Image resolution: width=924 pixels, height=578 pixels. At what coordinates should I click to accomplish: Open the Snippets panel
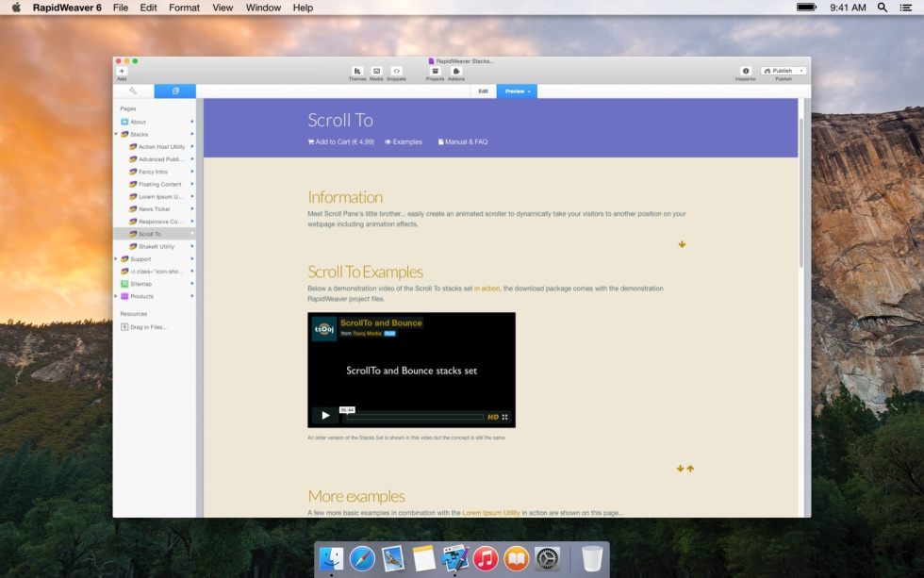[397, 71]
